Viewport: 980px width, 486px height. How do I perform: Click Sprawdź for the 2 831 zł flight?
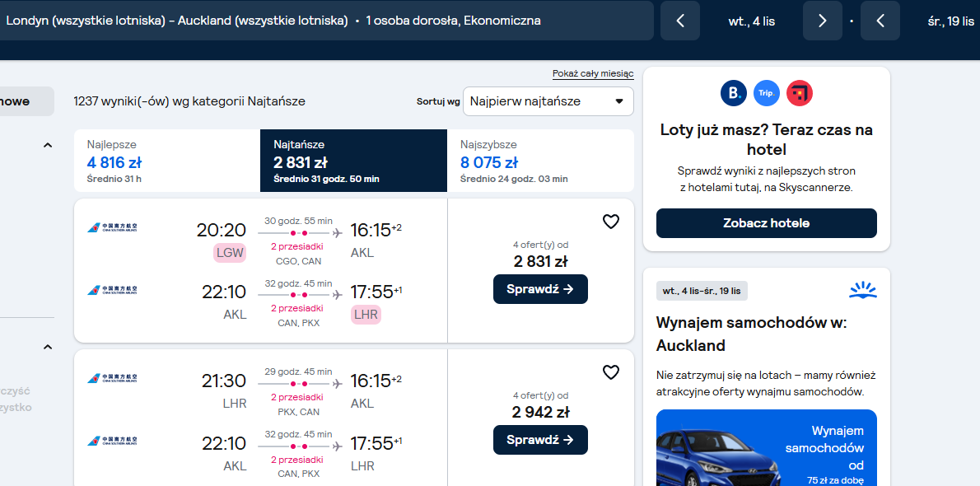(540, 289)
